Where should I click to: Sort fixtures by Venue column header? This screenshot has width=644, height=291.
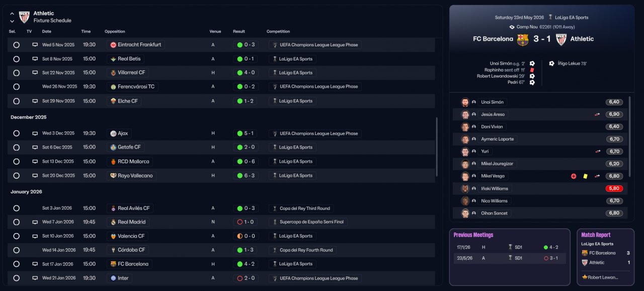[x=215, y=32]
